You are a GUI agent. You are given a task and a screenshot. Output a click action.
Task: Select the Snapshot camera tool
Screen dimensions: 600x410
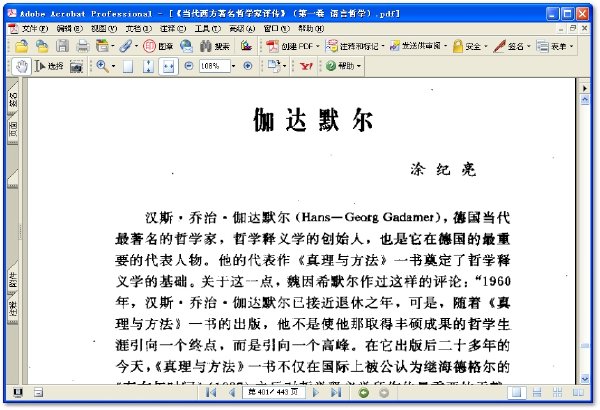pos(76,67)
